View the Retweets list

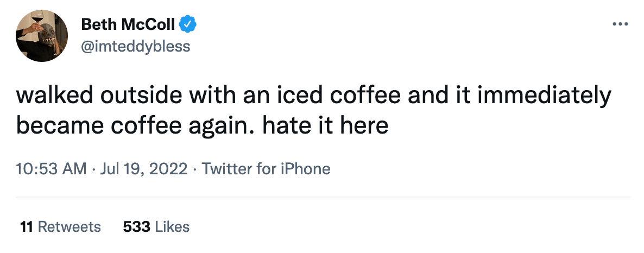click(x=69, y=226)
